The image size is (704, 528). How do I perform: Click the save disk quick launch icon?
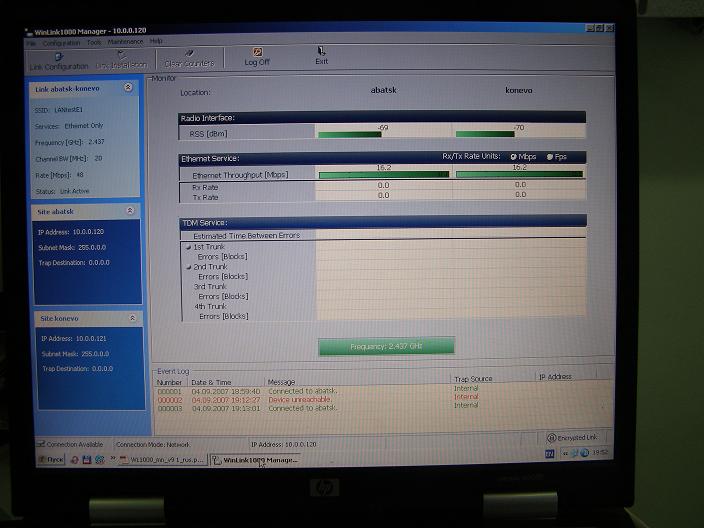[x=87, y=460]
